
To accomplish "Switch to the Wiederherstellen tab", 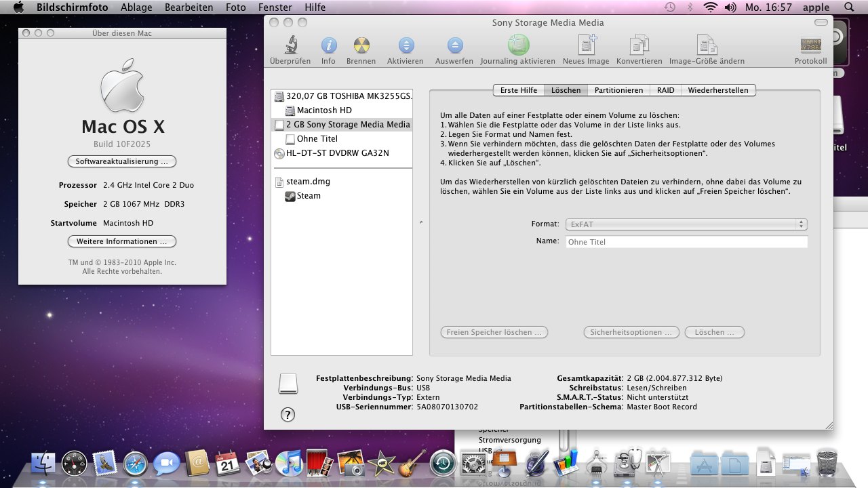I will pos(718,90).
